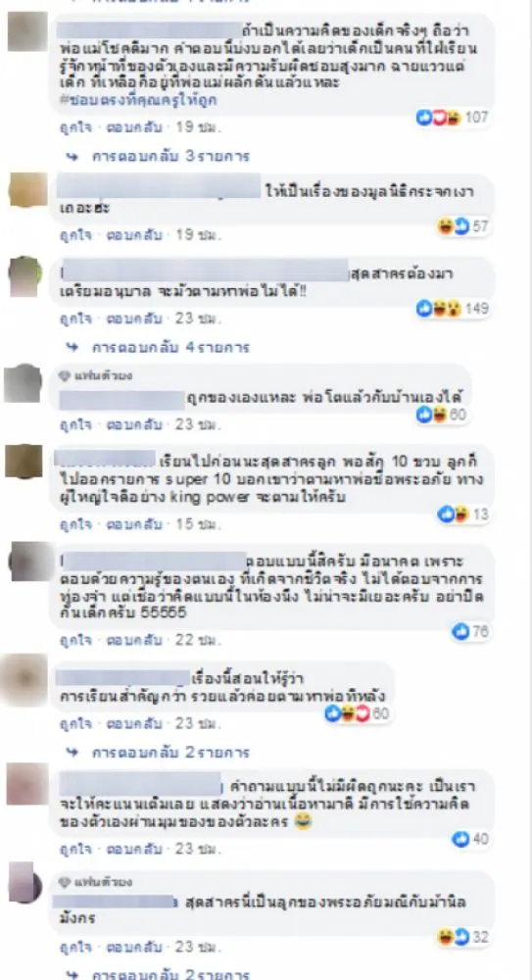The width and height of the screenshot is (532, 980).
Task: Open reactions on the comment with 107 reactions
Action: coord(453,118)
